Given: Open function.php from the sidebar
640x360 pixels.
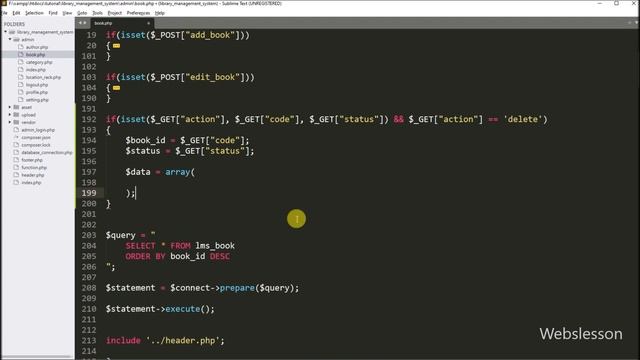Looking at the screenshot, I should click(34, 167).
